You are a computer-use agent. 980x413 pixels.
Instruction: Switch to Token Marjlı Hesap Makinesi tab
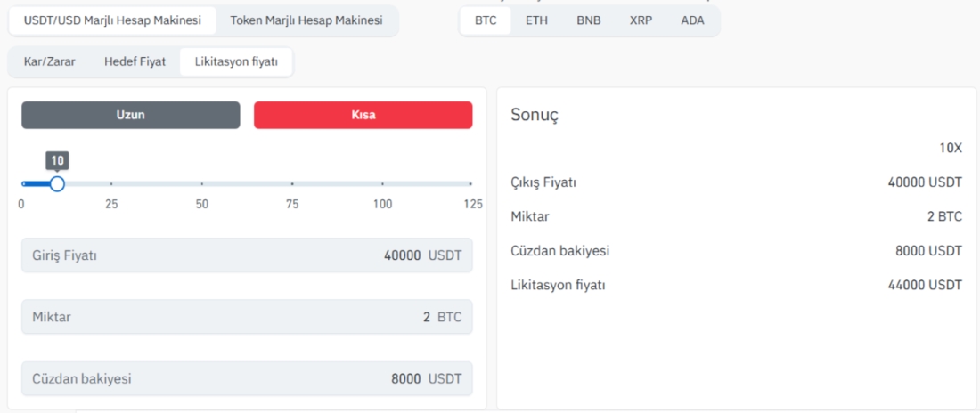(306, 20)
